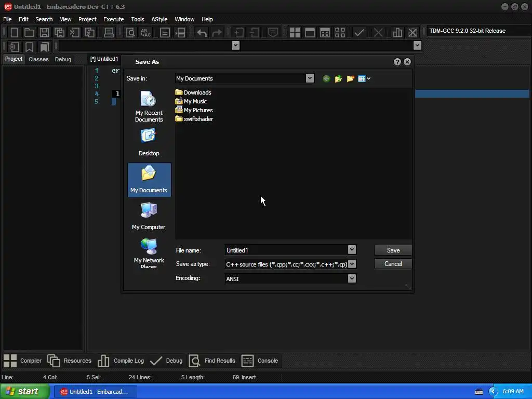The height and width of the screenshot is (399, 532).
Task: Click the Insert snippet toolbar icon
Action: [14, 47]
